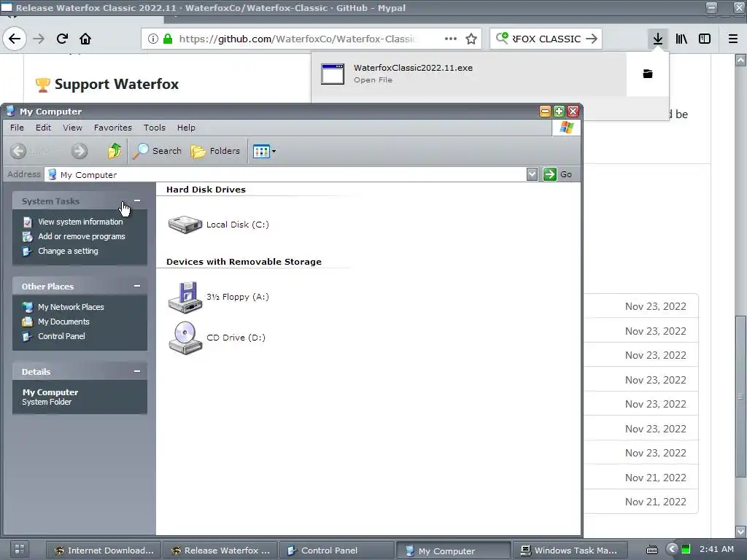Screen dimensions: 747x560
Task: Click the Start button on taskbar
Action: (19, 549)
